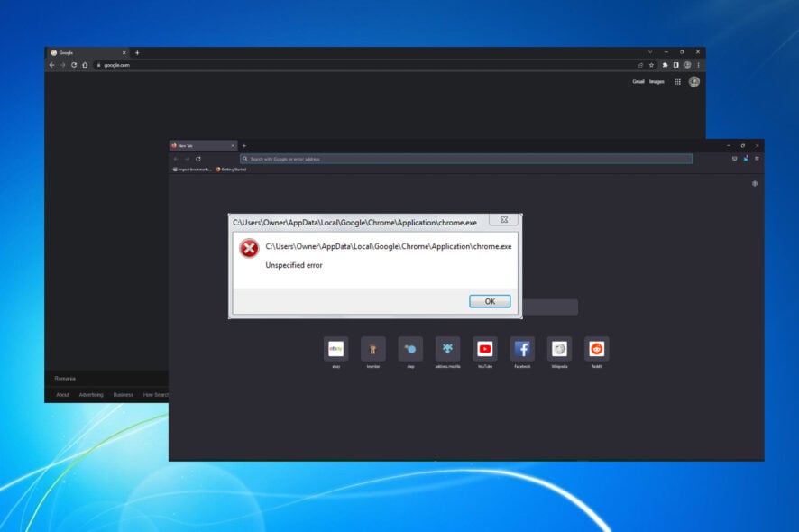Image resolution: width=799 pixels, height=532 pixels.
Task: Open the YouTube shortcut tile
Action: point(485,349)
